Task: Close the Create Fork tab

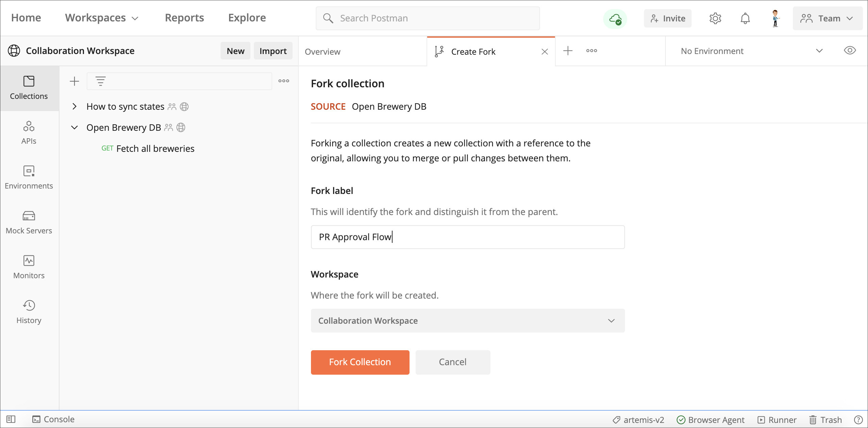Action: (545, 52)
